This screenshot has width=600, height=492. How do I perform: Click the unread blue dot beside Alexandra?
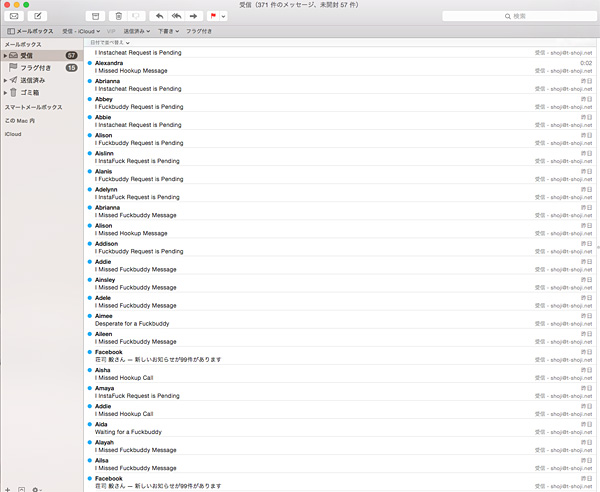90,63
